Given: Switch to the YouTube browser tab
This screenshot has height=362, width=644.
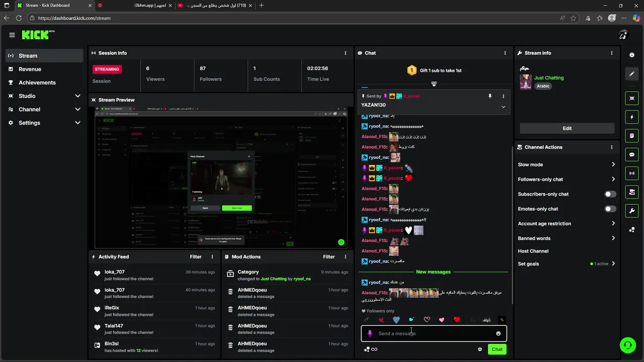Looking at the screenshot, I should (214, 6).
